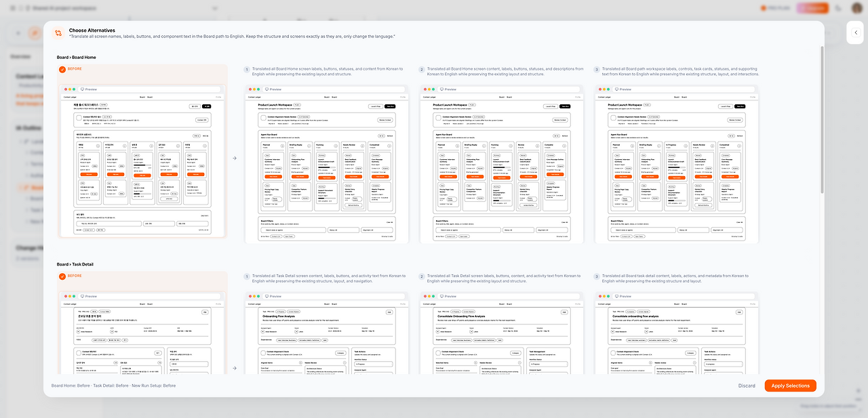This screenshot has width=868, height=418.
Task: Open the user avatar in top bar
Action: pos(857,8)
